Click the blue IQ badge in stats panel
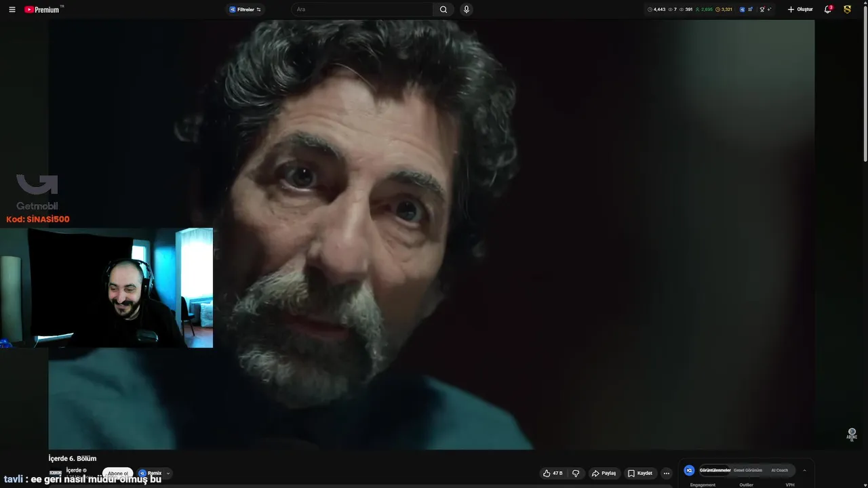 point(689,470)
